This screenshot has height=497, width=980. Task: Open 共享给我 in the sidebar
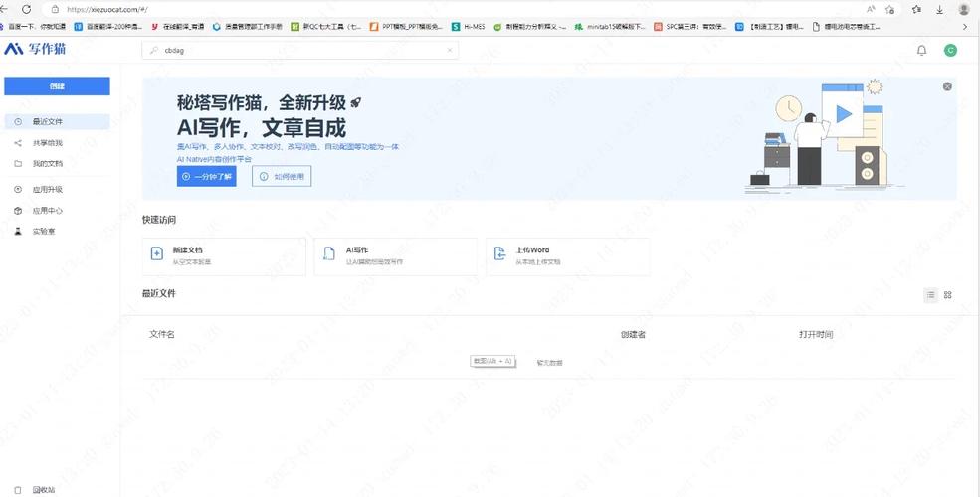pyautogui.click(x=57, y=143)
